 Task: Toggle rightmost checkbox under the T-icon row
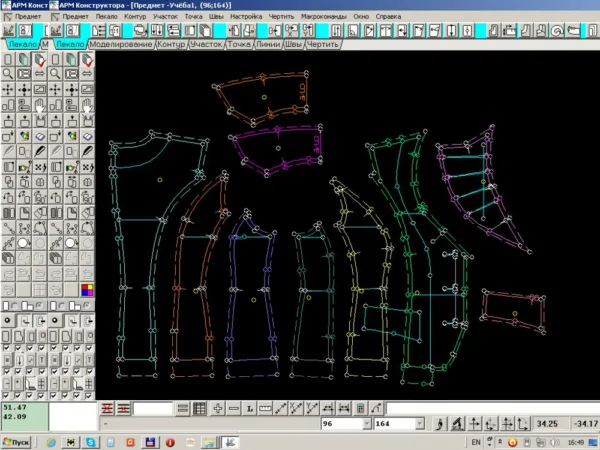[x=89, y=371]
